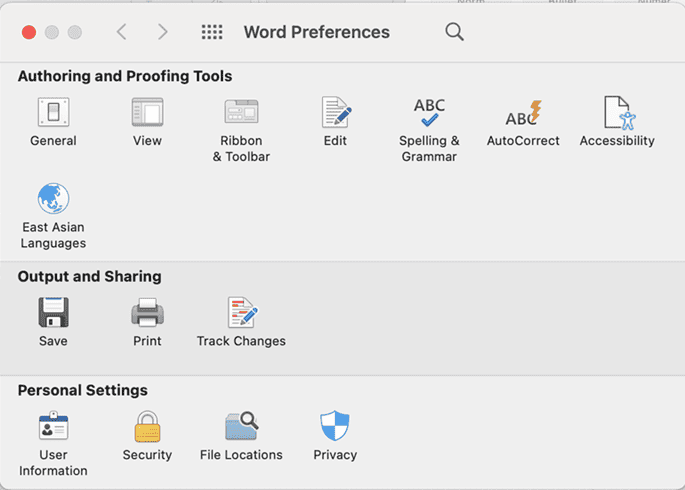The image size is (685, 490).
Task: Open Track Changes preferences
Action: point(241,313)
